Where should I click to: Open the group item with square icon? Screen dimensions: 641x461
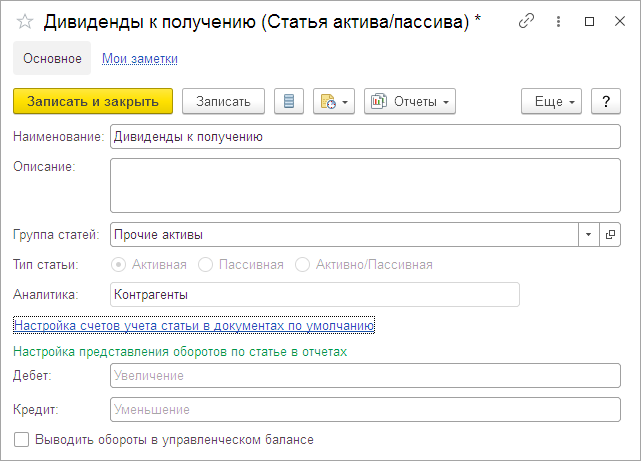tap(611, 234)
